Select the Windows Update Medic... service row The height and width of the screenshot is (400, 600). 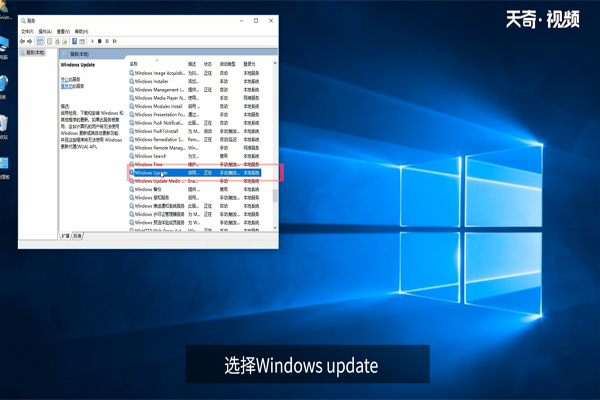tap(195, 181)
